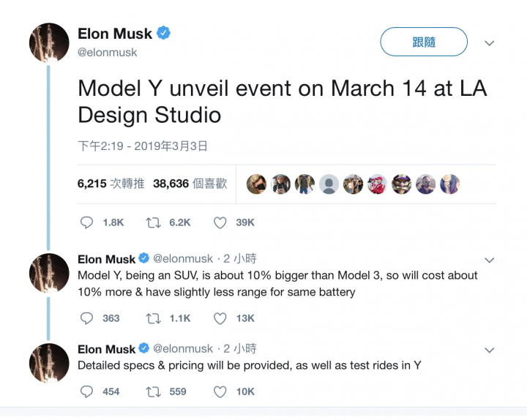Like the tweet with 13K likes
Image resolution: width=527 pixels, height=420 pixels.
pyautogui.click(x=220, y=318)
